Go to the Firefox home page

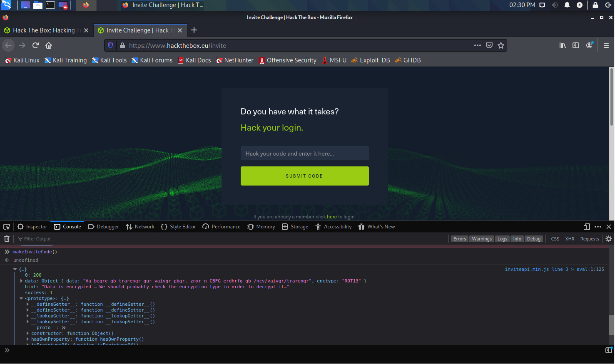(x=49, y=45)
